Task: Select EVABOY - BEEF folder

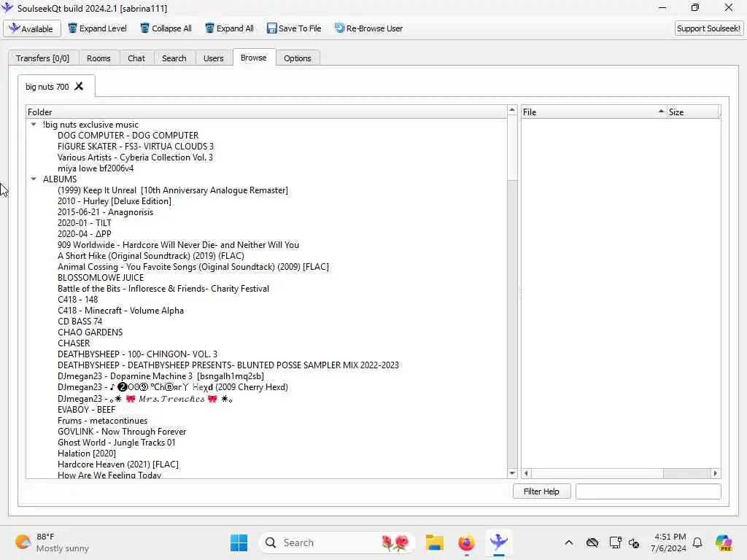Action: (x=87, y=410)
